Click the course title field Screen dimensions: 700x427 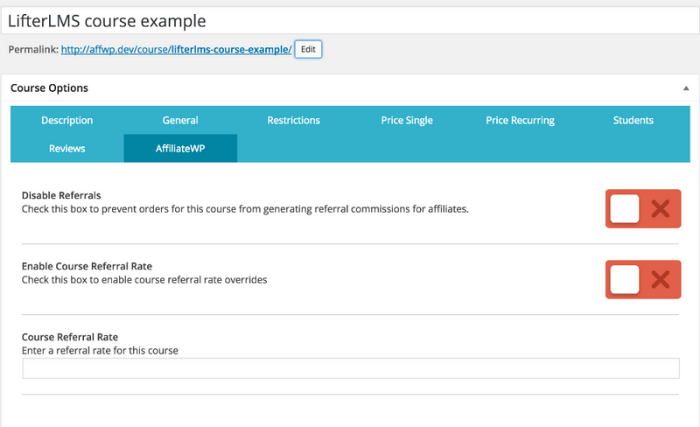point(350,19)
